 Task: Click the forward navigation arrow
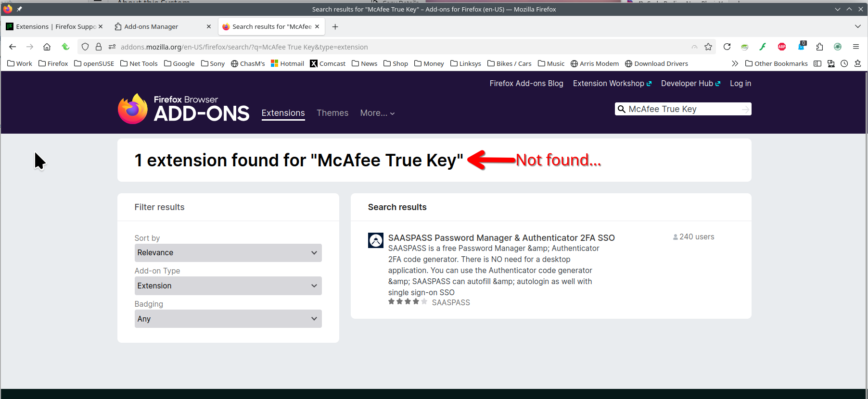click(30, 47)
